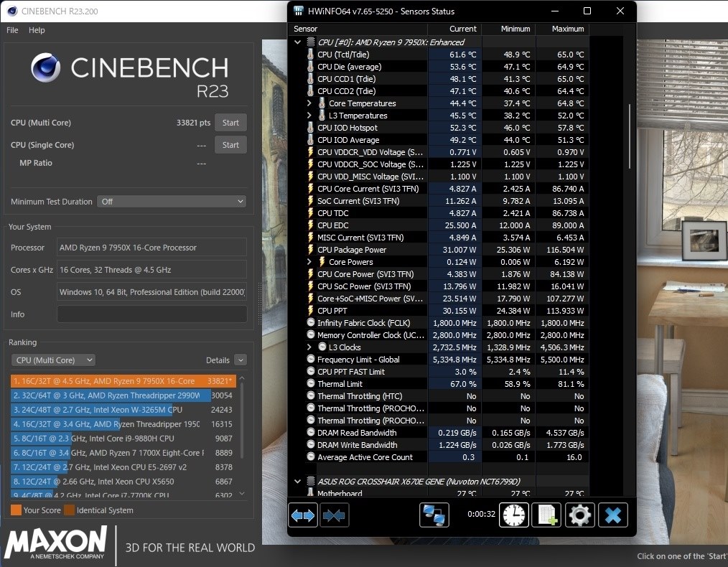Expand the Core Temperatures row
Viewport: 728px width, 567px height.
tap(309, 103)
